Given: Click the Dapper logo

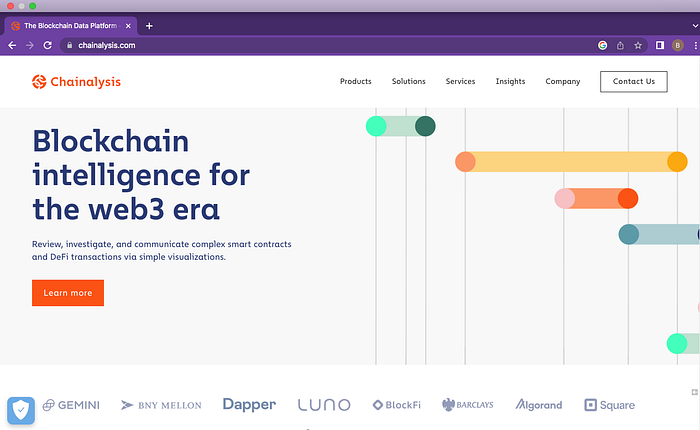Looking at the screenshot, I should (x=249, y=404).
